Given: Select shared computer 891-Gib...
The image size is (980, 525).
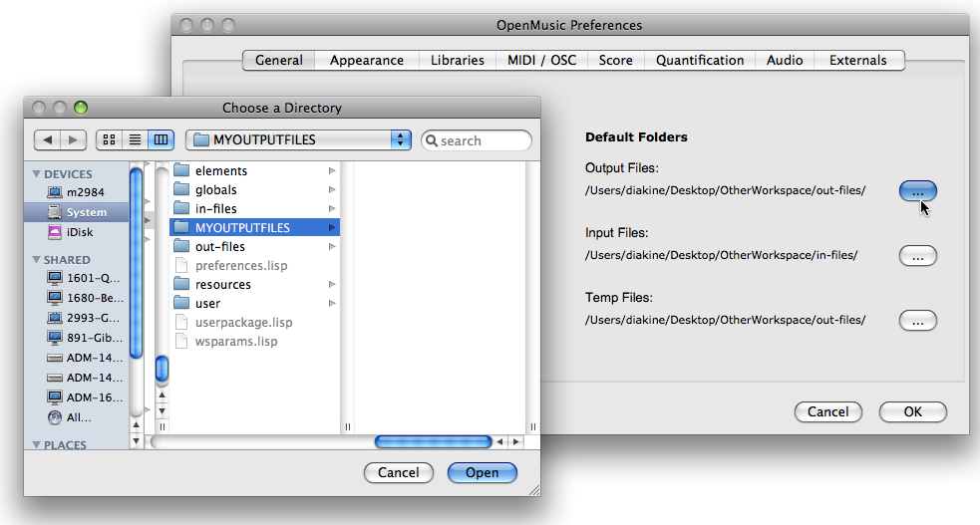Looking at the screenshot, I should click(x=85, y=338).
